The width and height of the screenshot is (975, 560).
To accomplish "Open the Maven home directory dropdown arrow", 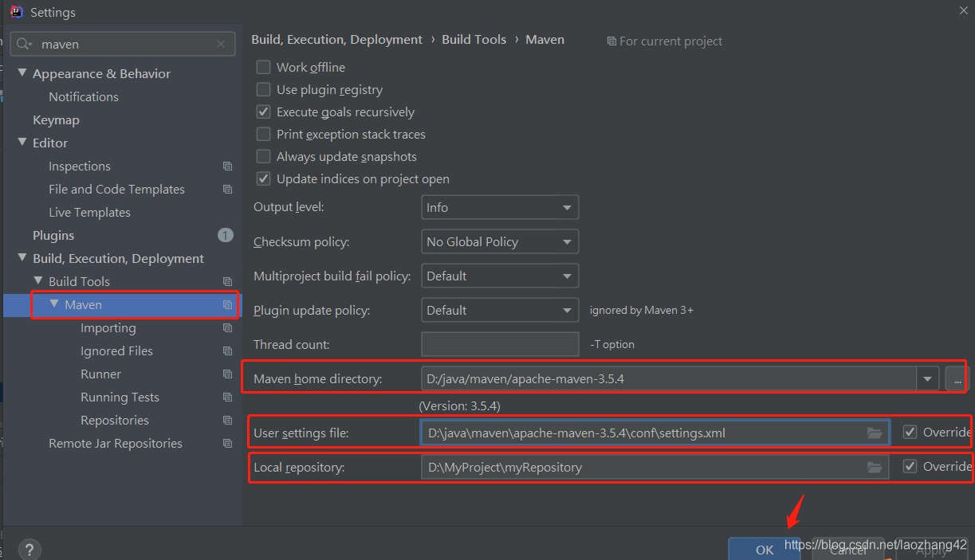I will coord(927,379).
